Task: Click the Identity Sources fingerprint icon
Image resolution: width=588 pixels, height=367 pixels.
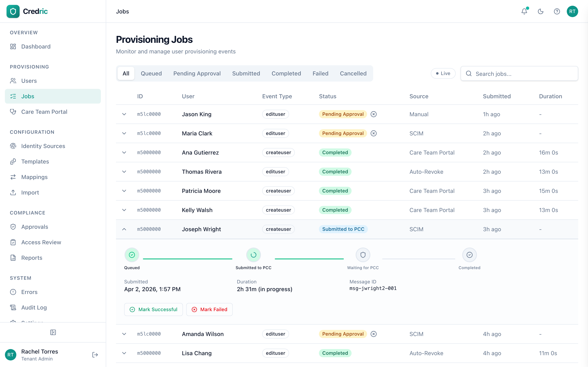Action: [x=13, y=146]
